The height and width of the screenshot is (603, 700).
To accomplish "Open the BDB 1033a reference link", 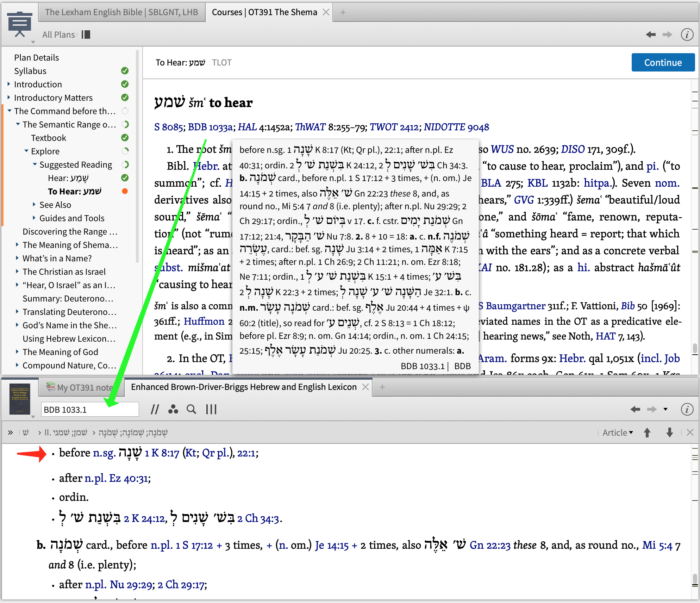I will tap(210, 127).
